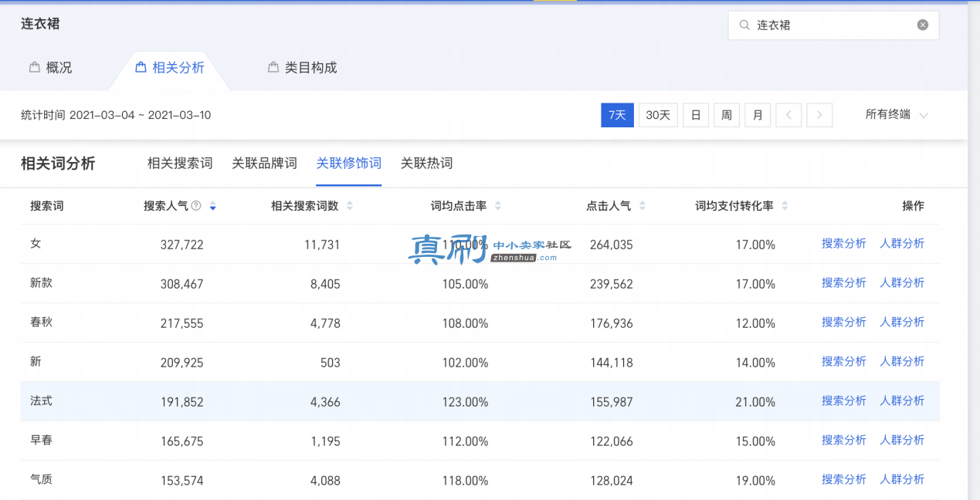Select the 月 period button

(x=758, y=115)
